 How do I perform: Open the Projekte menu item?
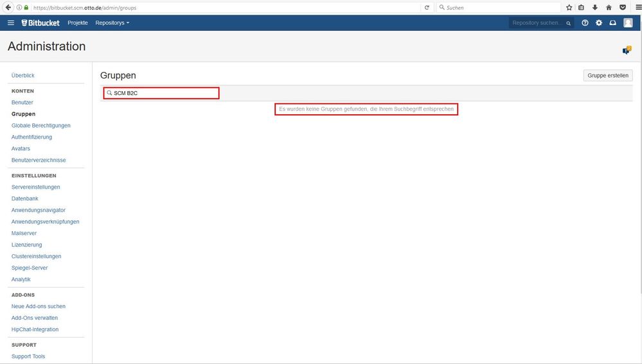78,23
